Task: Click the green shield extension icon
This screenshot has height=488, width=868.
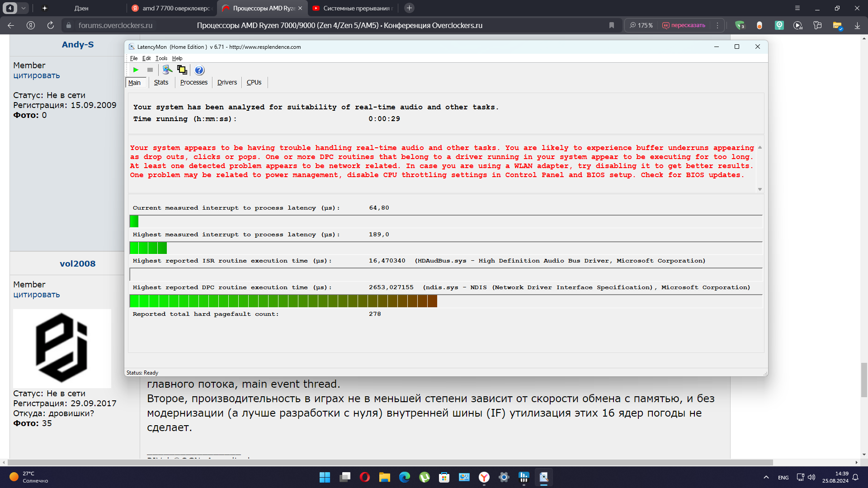Action: pos(740,25)
